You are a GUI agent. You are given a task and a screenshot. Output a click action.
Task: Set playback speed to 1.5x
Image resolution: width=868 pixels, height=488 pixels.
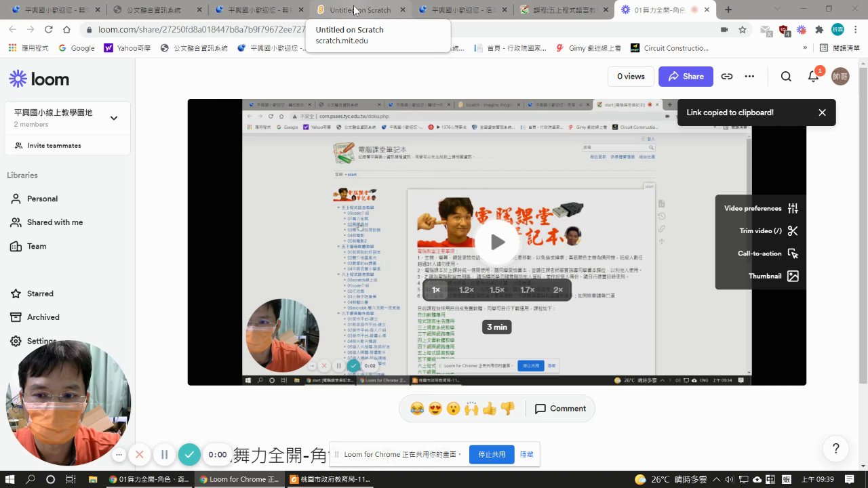497,290
